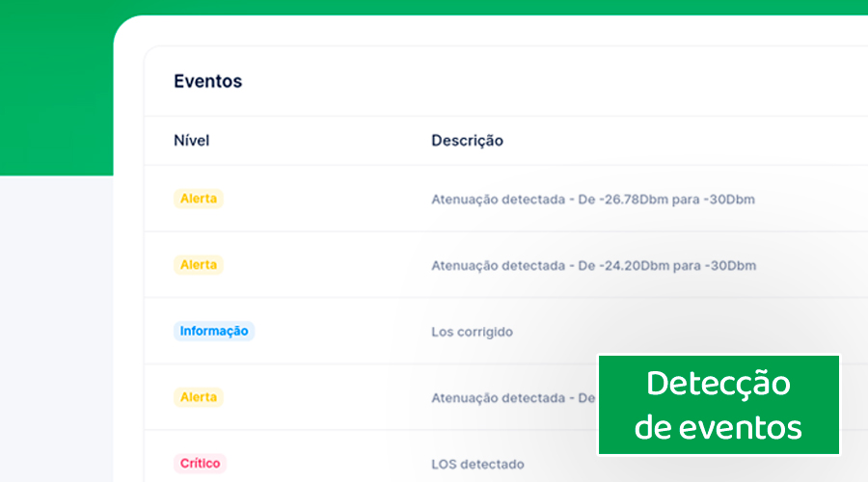Click the word Detecção in the green banner
This screenshot has height=482, width=868.
click(x=718, y=383)
